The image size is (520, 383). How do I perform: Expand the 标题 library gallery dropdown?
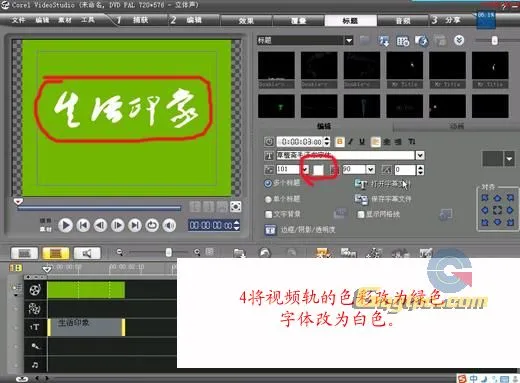click(x=349, y=41)
